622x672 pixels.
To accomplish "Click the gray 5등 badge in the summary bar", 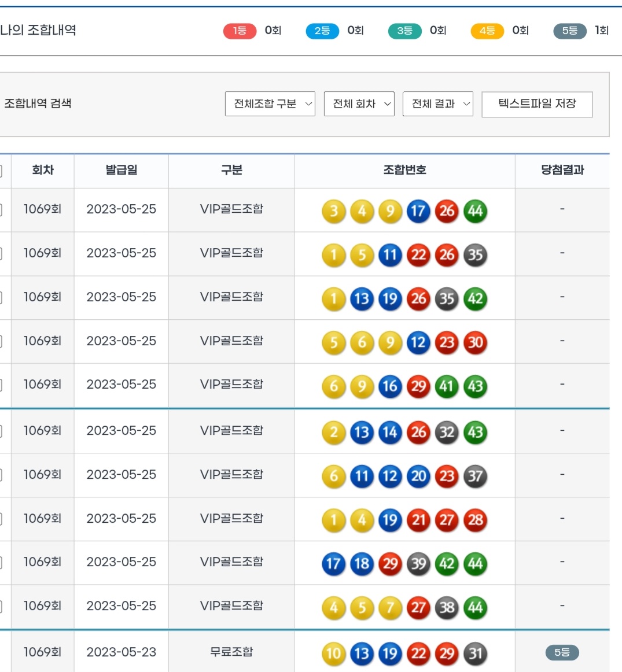I will coord(569,31).
